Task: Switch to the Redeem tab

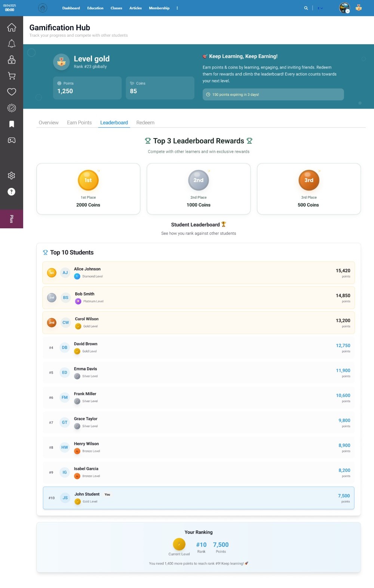Action: pyautogui.click(x=145, y=123)
